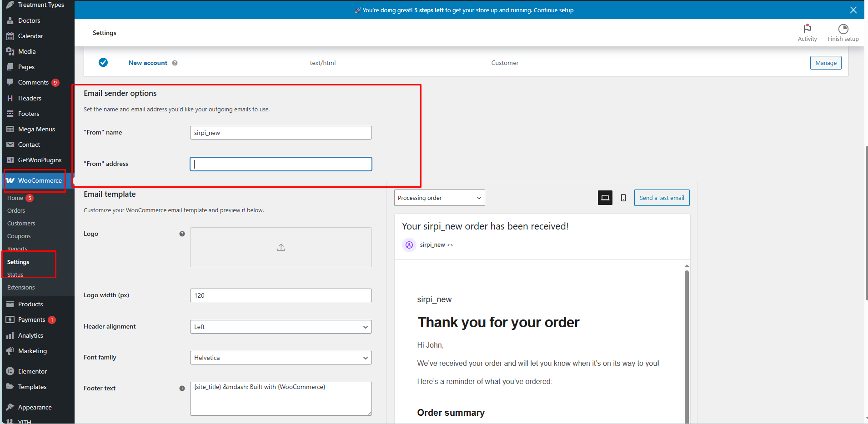The width and height of the screenshot is (868, 424).
Task: Click the Headers menu icon
Action: tap(10, 98)
